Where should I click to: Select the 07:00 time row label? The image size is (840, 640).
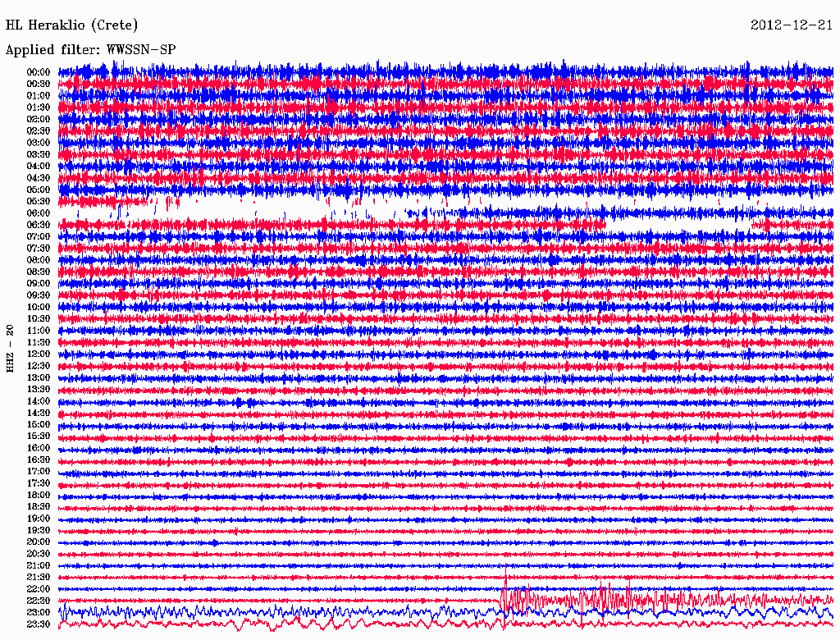pyautogui.click(x=39, y=236)
